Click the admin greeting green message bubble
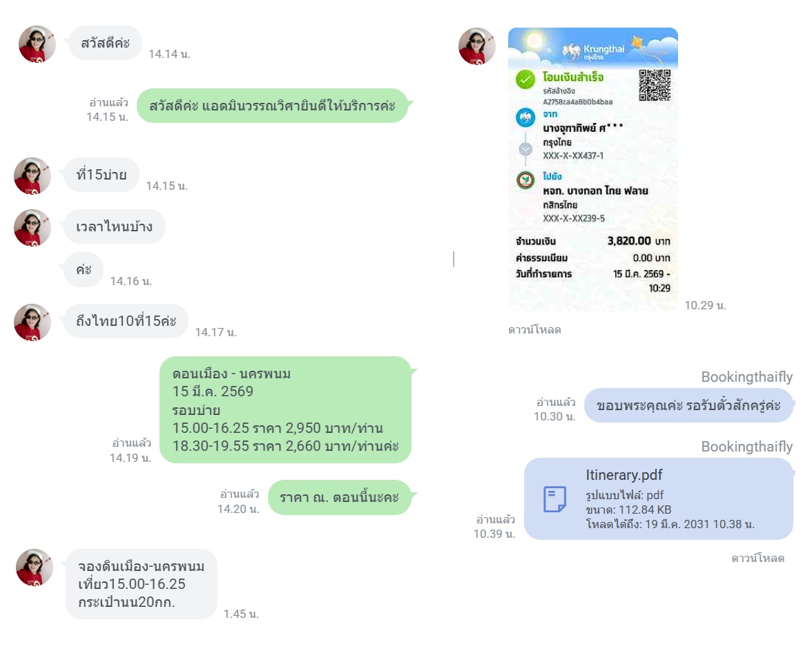The width and height of the screenshot is (812, 649). (272, 106)
